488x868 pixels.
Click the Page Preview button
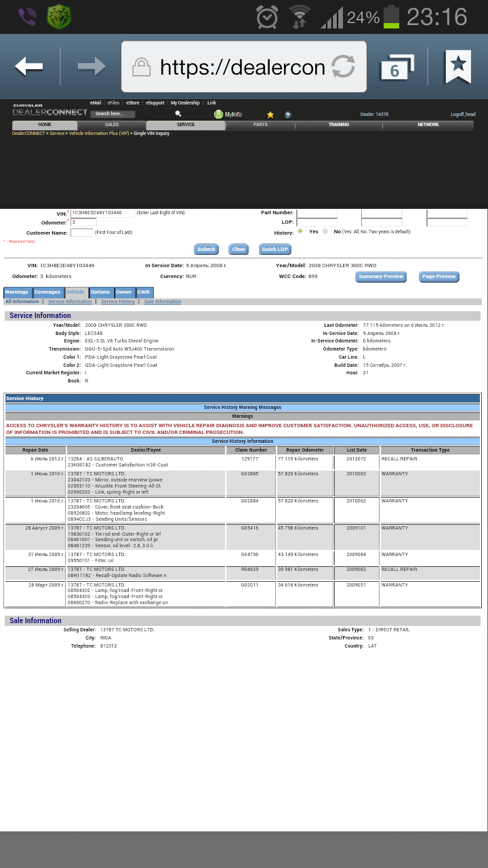pyautogui.click(x=439, y=277)
